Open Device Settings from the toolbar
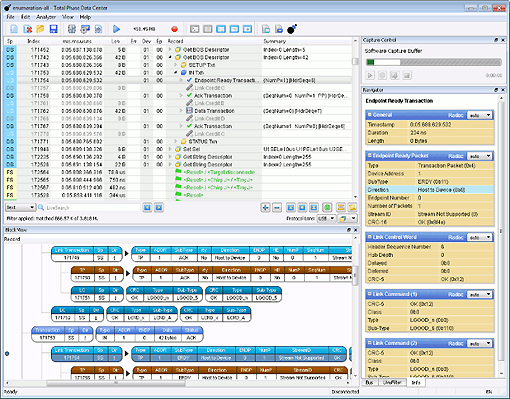The height and width of the screenshot is (399, 510). [85, 29]
